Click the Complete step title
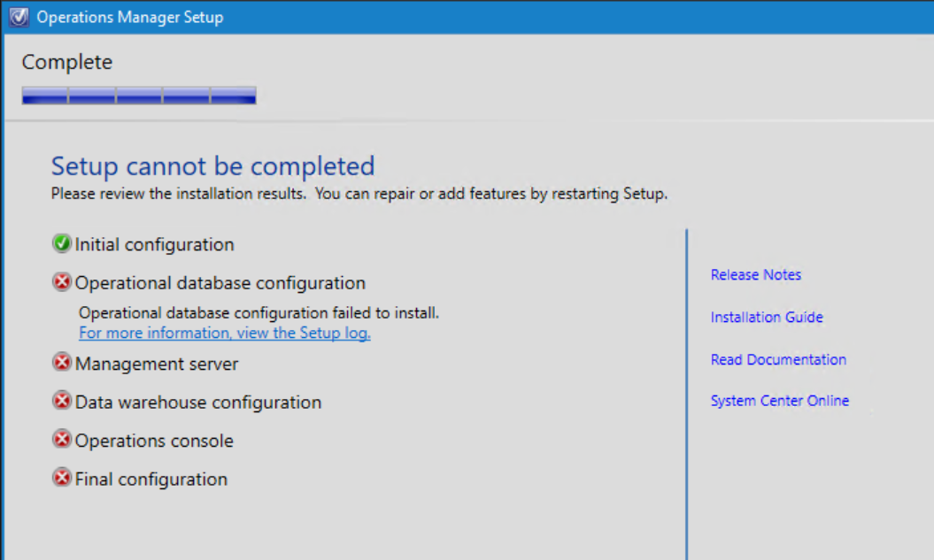This screenshot has height=560, width=934. (x=66, y=62)
